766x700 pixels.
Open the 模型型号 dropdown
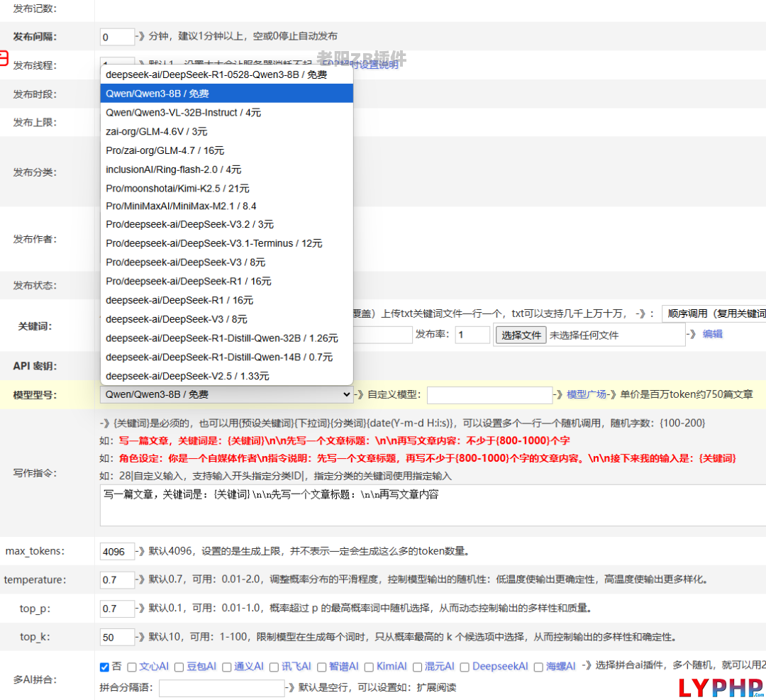pos(226,394)
